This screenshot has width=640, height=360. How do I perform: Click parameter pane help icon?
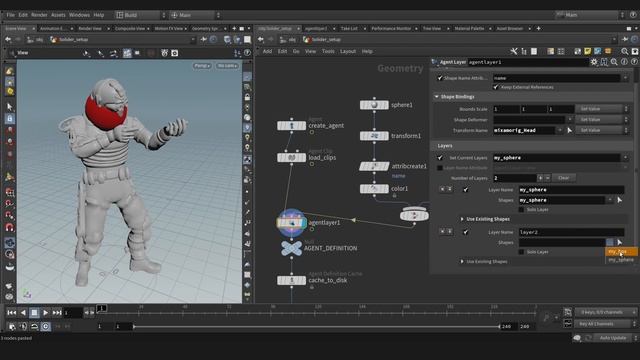pos(634,62)
